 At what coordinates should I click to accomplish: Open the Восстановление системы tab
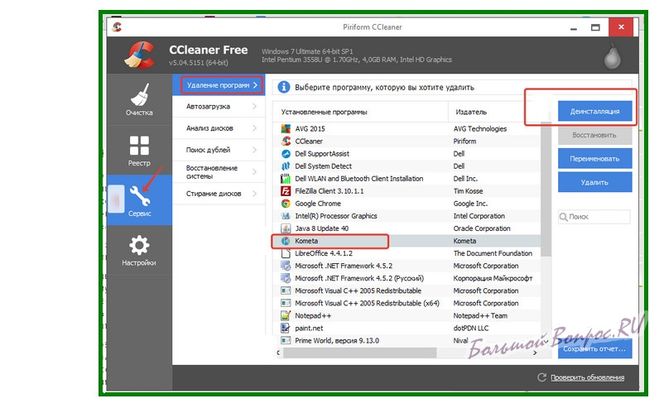219,172
